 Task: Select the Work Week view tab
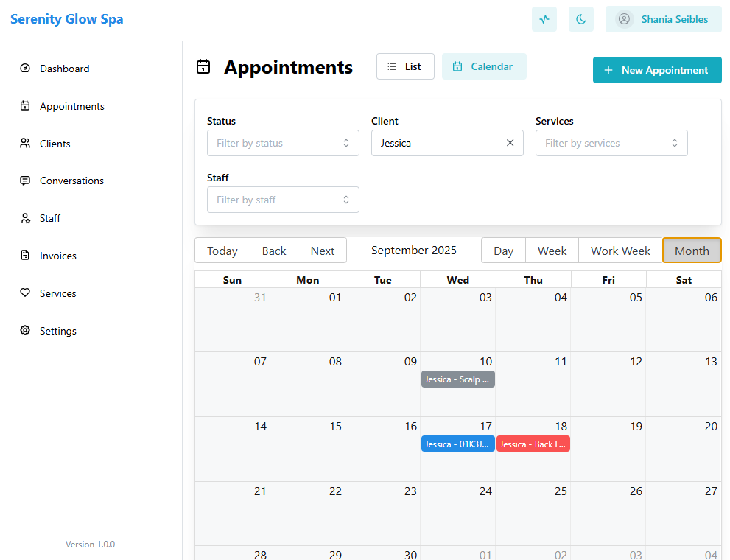tap(620, 251)
